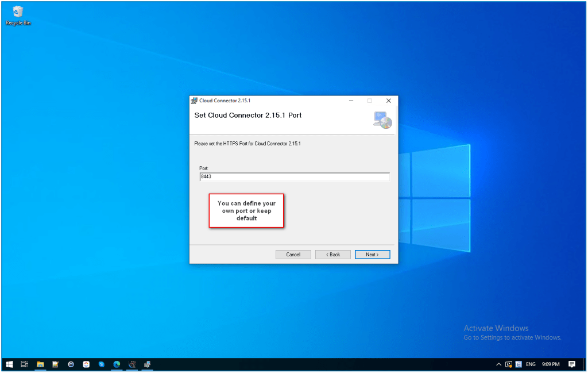
Task: Open the Windows Start menu
Action: click(x=9, y=364)
